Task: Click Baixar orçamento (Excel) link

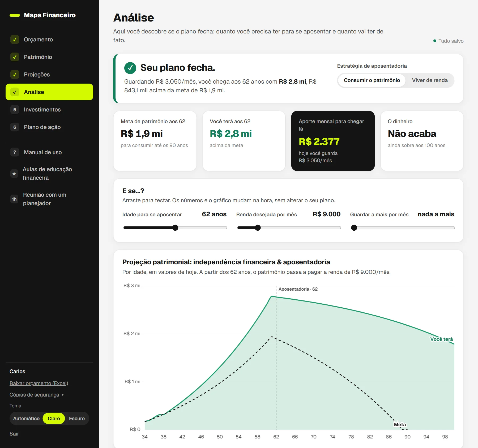Action: click(39, 383)
